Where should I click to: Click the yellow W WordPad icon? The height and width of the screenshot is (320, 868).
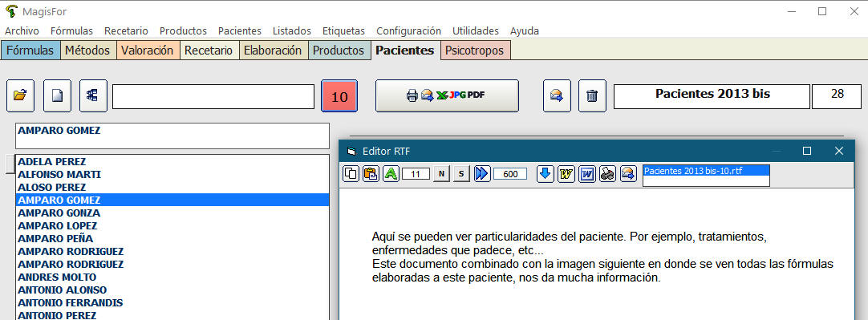click(x=566, y=174)
